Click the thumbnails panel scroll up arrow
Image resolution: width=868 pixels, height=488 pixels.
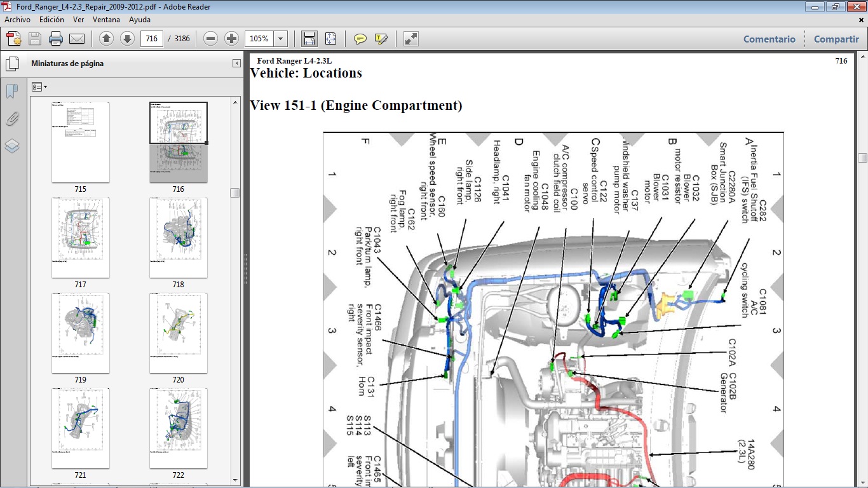235,103
